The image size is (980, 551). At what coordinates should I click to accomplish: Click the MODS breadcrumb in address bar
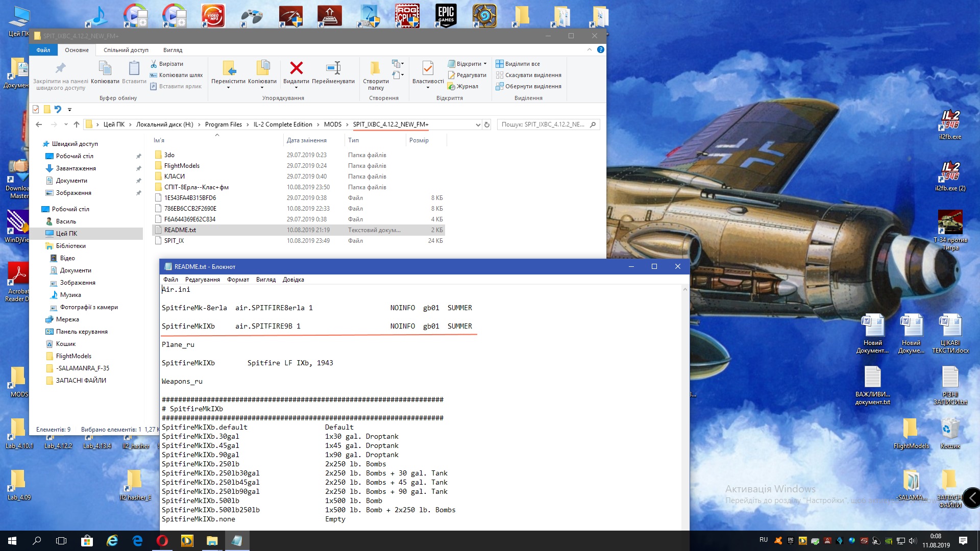pos(332,124)
